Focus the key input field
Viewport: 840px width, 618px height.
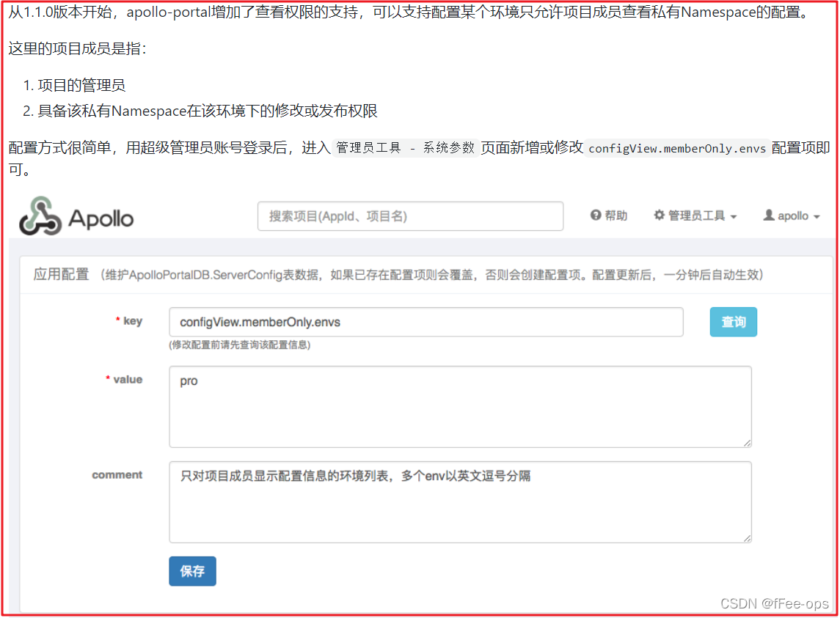(426, 322)
